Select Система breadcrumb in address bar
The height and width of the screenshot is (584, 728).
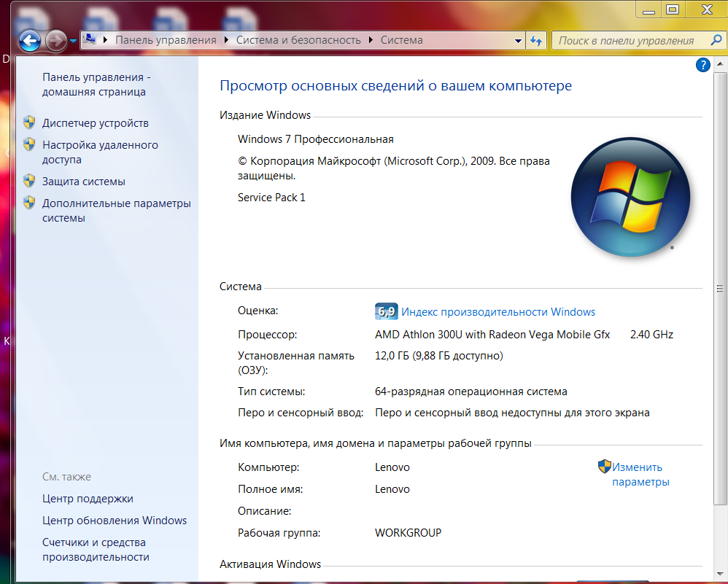click(x=402, y=40)
